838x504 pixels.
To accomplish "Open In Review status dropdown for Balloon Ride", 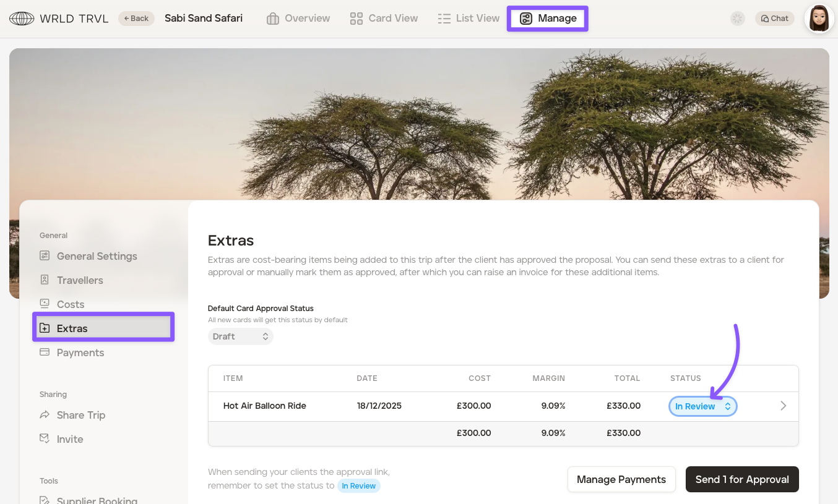I will (702, 406).
